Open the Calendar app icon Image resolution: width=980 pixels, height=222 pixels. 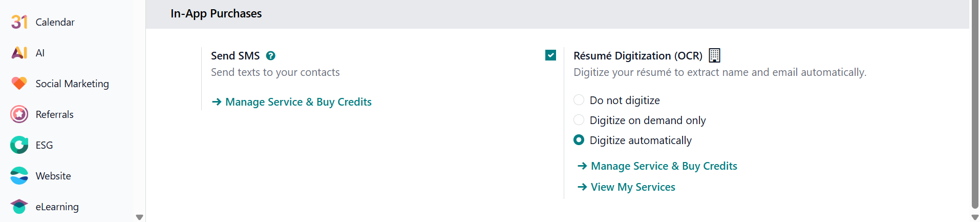pyautogui.click(x=19, y=22)
